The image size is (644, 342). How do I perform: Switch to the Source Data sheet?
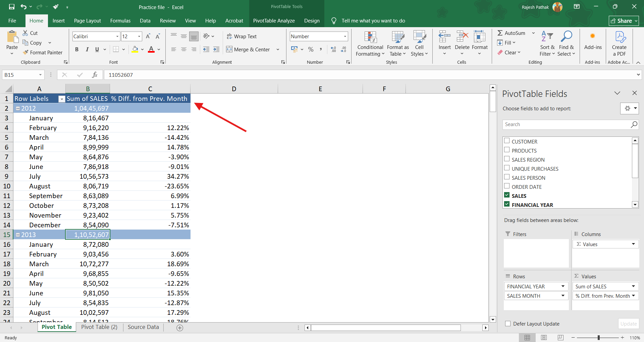click(x=143, y=327)
